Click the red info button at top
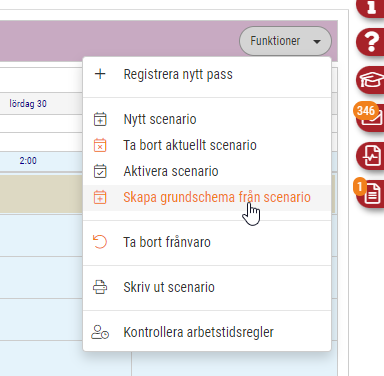The height and width of the screenshot is (376, 384). tap(371, 7)
